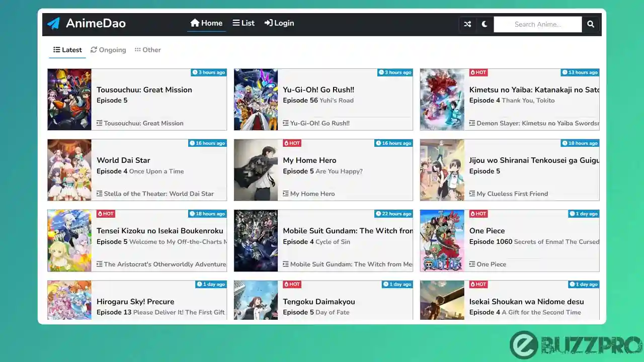The image size is (644, 362).
Task: Open the random anime shuffle icon
Action: (467, 24)
